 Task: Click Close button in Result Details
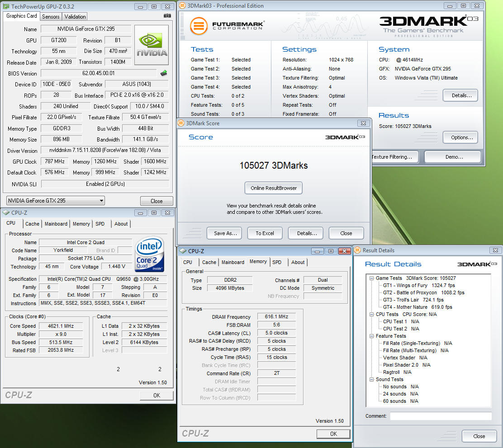[479, 436]
